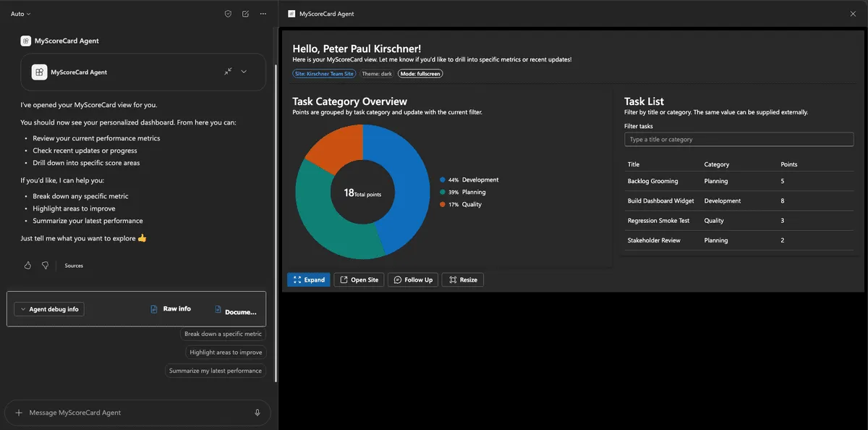Select the Development legend color dot

tap(443, 180)
